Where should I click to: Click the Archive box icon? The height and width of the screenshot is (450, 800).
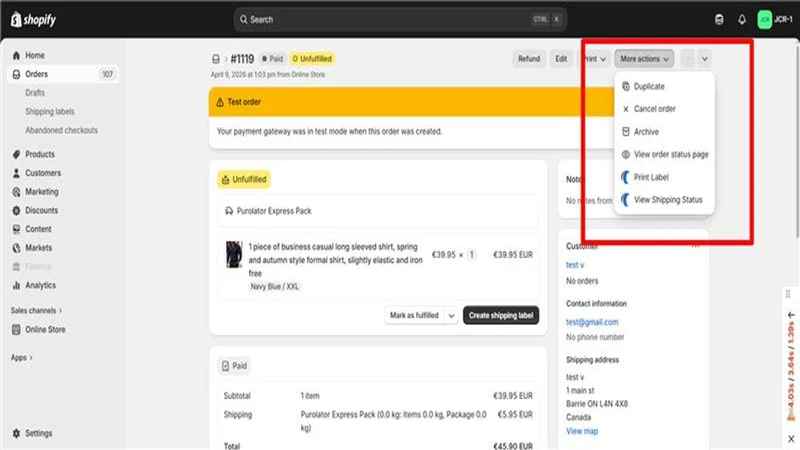(x=626, y=132)
